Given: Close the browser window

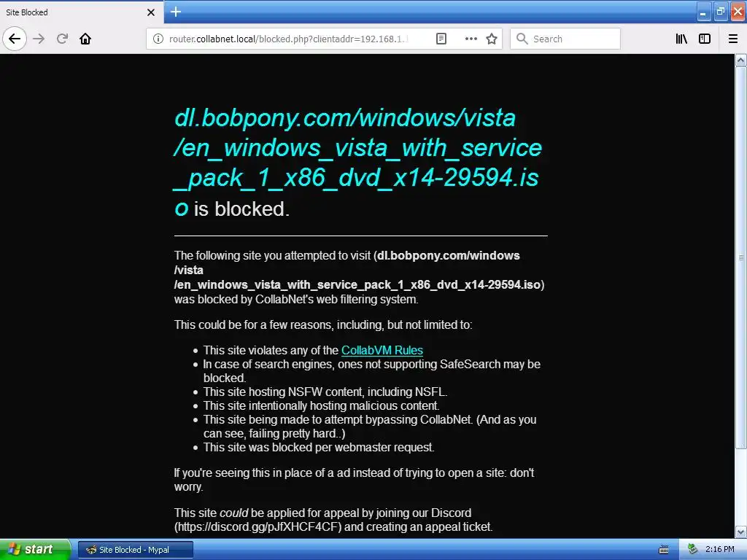Looking at the screenshot, I should 738,12.
